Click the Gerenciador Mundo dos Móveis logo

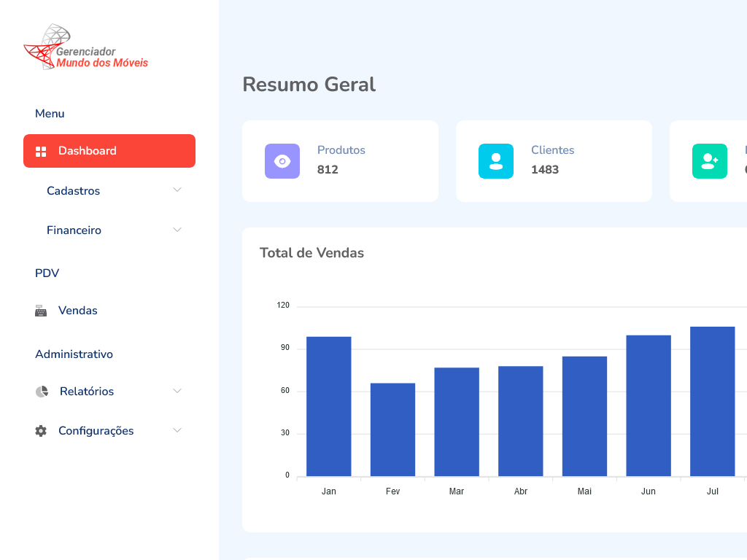point(86,47)
